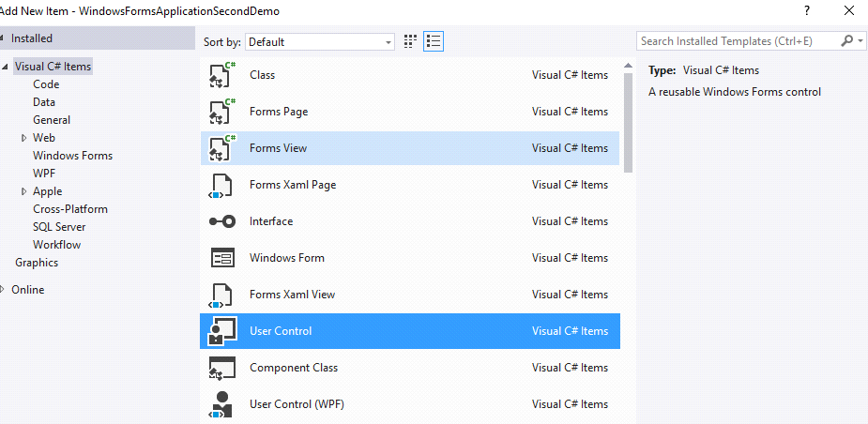Click the 'Forms Page' template name

279,112
